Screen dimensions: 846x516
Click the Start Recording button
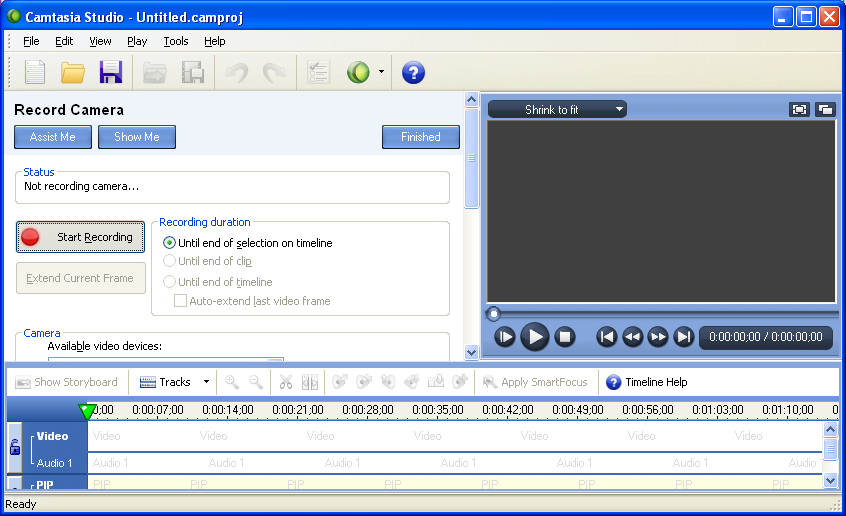[81, 237]
